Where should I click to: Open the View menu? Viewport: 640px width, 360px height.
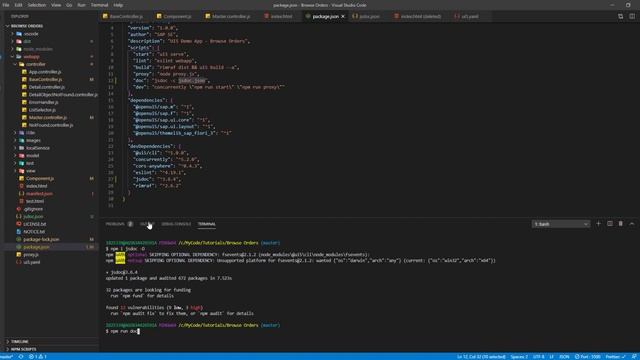coord(56,5)
